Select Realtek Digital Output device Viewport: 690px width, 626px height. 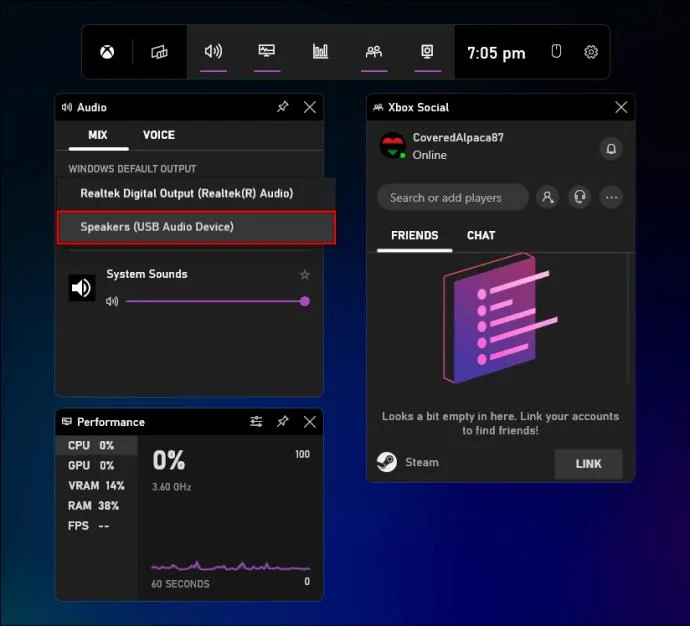[196, 194]
